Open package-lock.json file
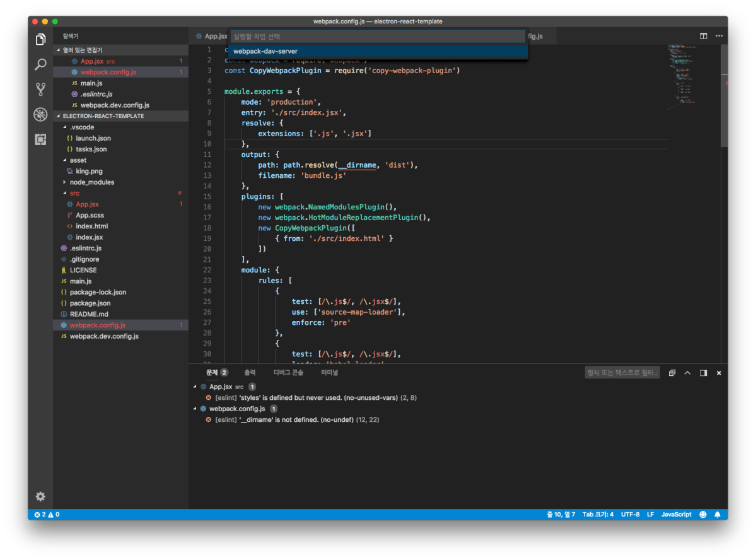The width and height of the screenshot is (756, 560). tap(120, 293)
